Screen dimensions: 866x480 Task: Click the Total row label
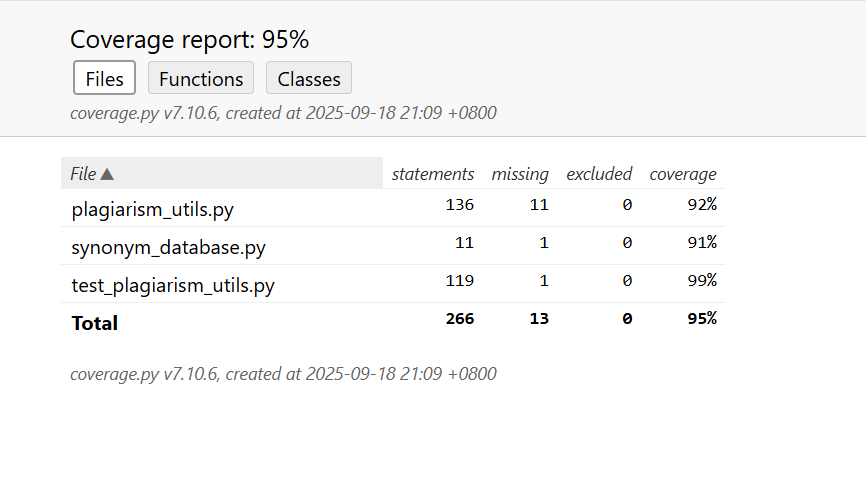pos(95,323)
